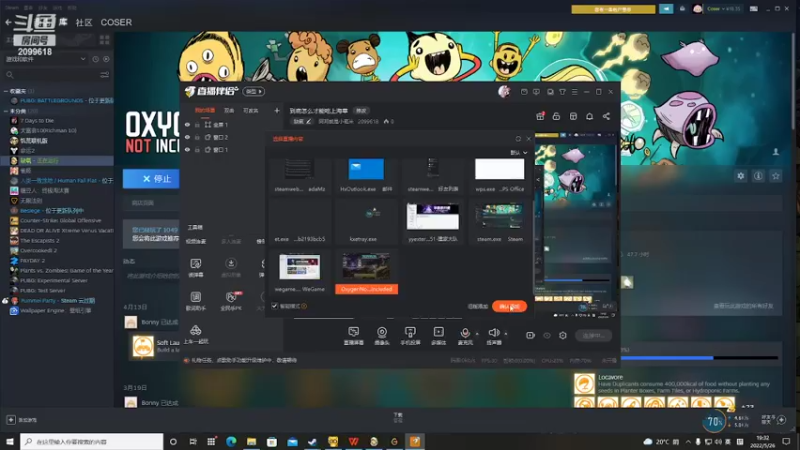Click the orange confirm button in picker
Screen dimensions: 800x450
(509, 306)
